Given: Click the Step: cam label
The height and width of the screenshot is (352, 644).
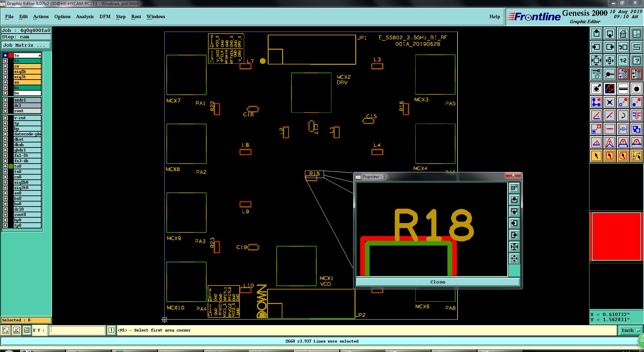Looking at the screenshot, I should tap(26, 37).
